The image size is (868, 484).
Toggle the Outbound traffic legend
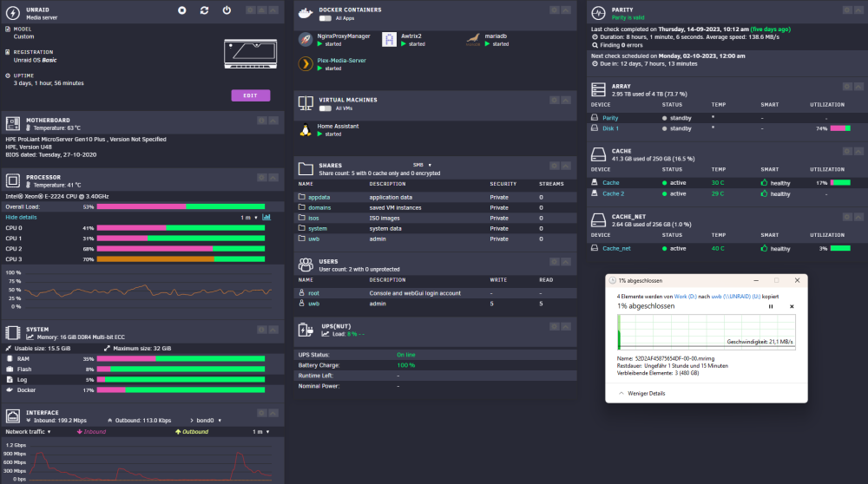coord(192,431)
